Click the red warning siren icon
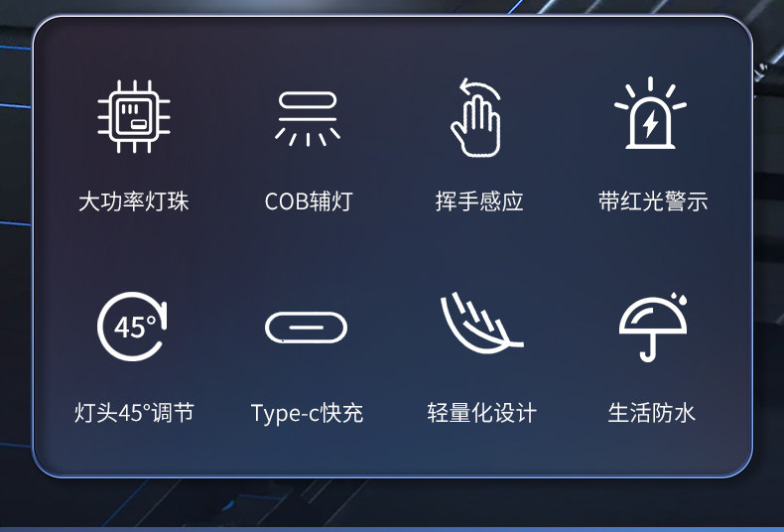The height and width of the screenshot is (532, 784). coord(650,113)
